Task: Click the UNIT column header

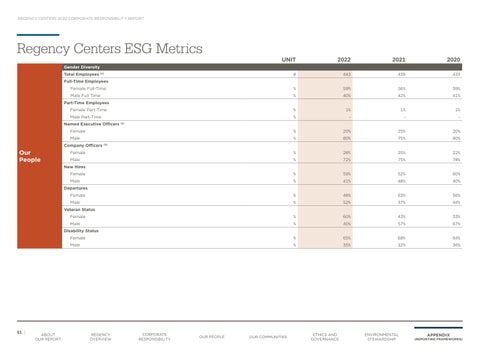Action: coord(289,60)
